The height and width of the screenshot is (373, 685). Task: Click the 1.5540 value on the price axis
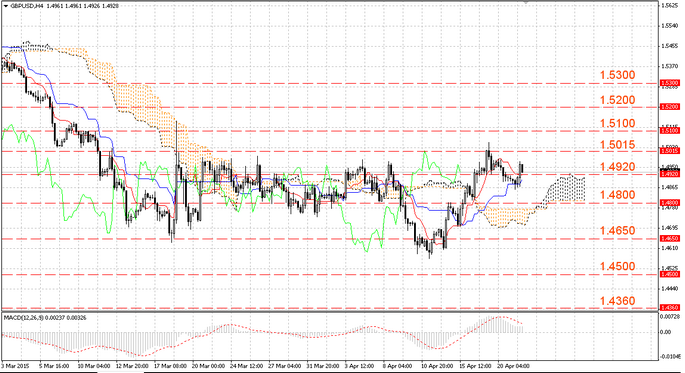pyautogui.click(x=669, y=26)
